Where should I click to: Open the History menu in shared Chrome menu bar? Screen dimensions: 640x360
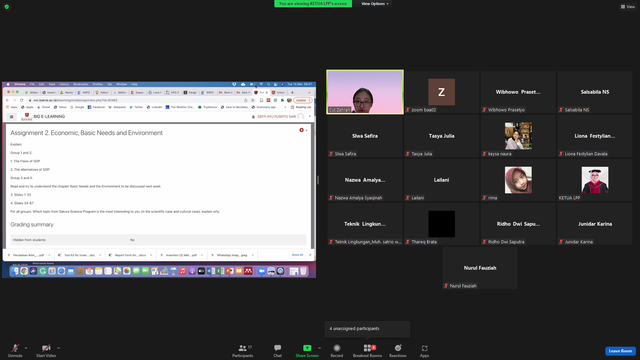coord(64,84)
